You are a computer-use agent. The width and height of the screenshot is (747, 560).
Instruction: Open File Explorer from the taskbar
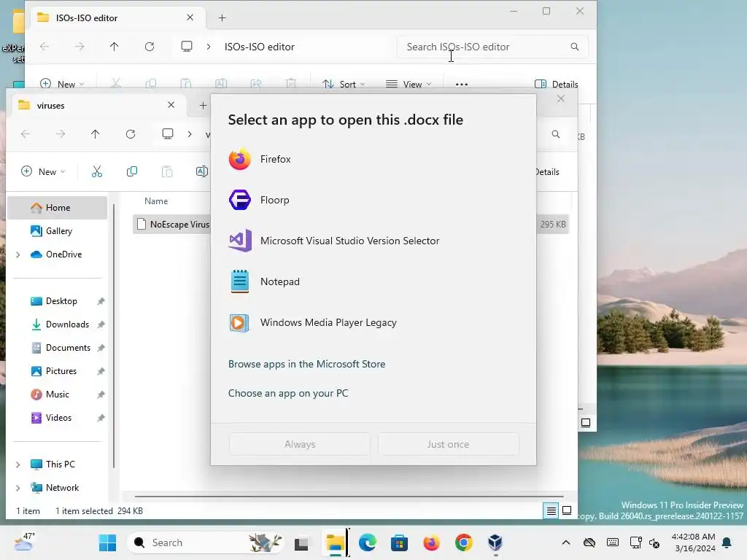tap(335, 542)
